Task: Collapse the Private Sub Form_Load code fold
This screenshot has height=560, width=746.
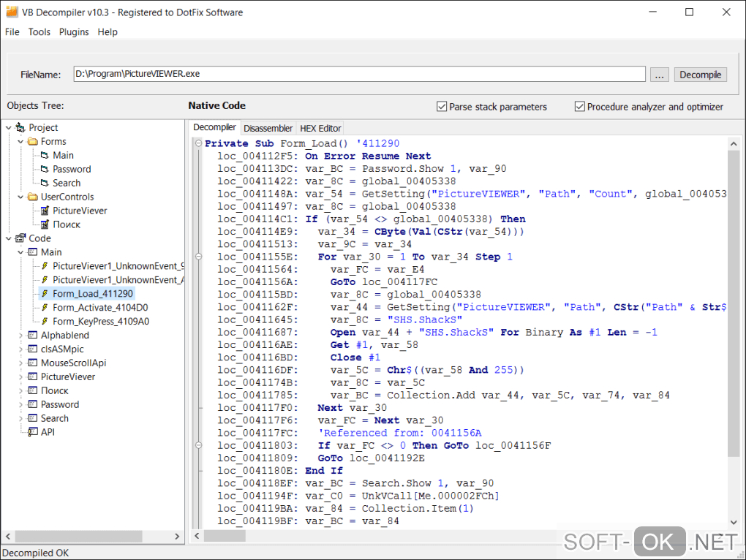Action: point(198,143)
